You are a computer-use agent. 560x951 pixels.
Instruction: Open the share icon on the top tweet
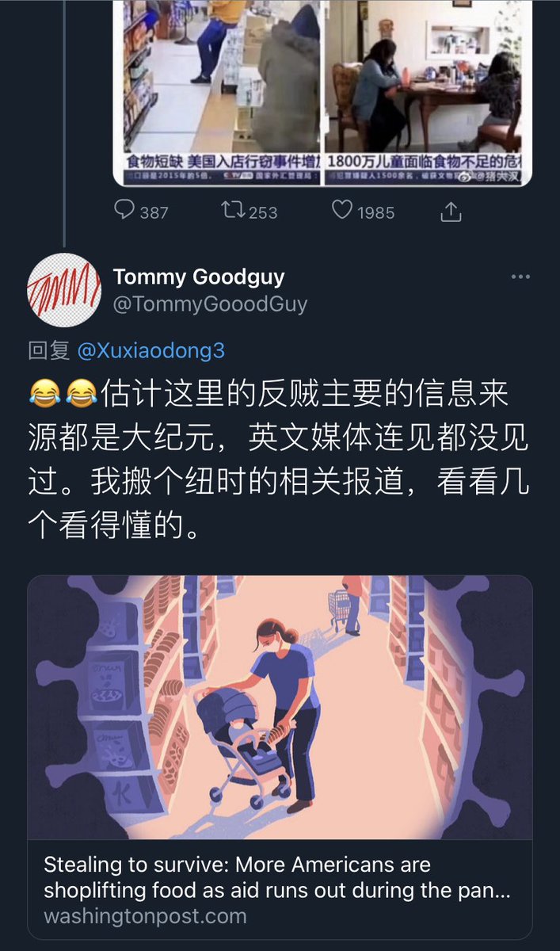point(450,211)
